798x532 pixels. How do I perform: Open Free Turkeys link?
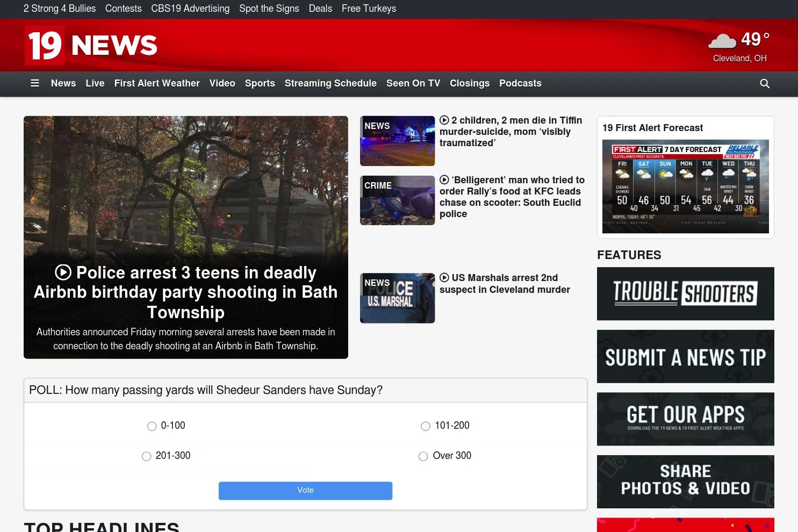click(x=369, y=9)
